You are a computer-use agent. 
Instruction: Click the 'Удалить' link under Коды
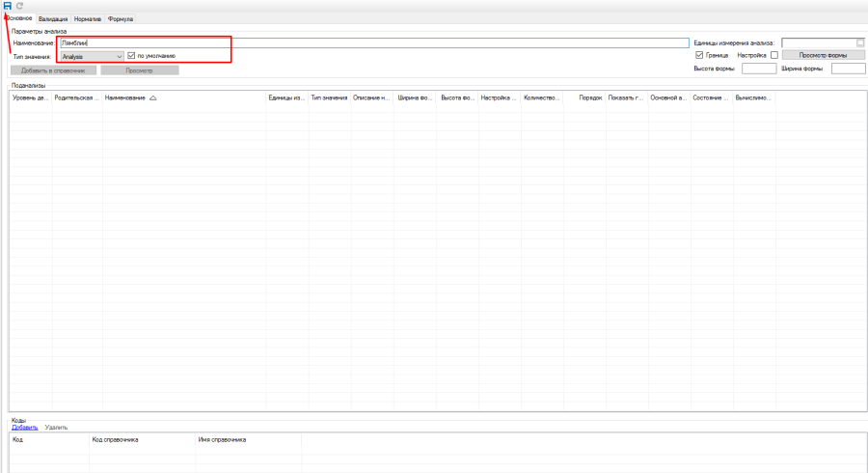(x=56, y=428)
